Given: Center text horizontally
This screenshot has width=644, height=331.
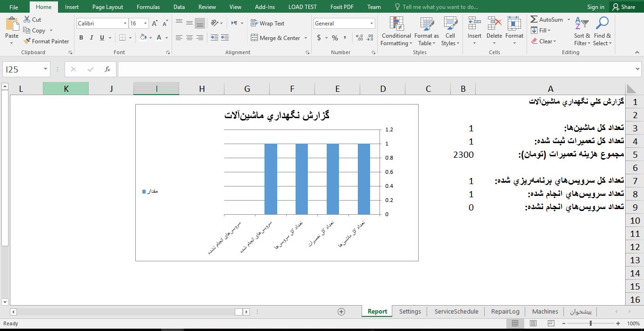Looking at the screenshot, I should click(190, 38).
